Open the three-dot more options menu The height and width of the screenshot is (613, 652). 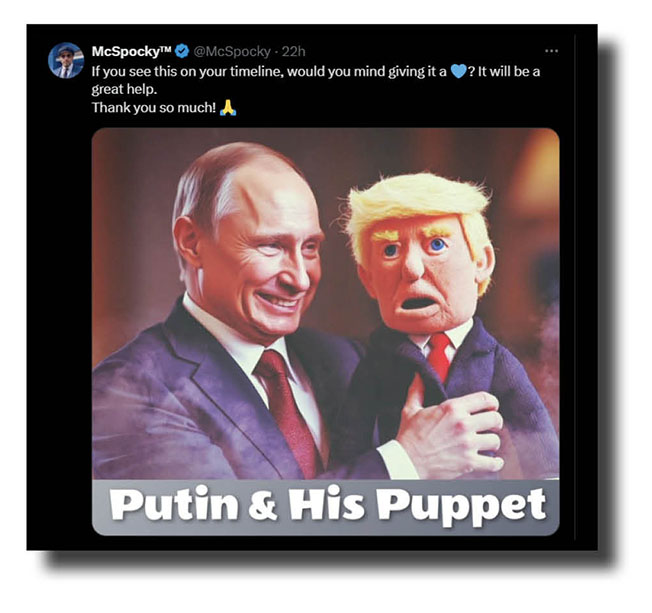(x=551, y=51)
